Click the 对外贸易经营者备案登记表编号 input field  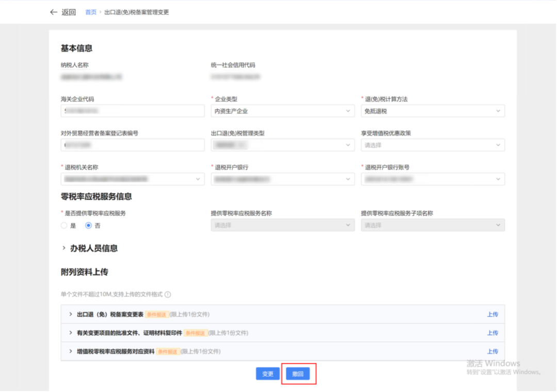tap(132, 145)
